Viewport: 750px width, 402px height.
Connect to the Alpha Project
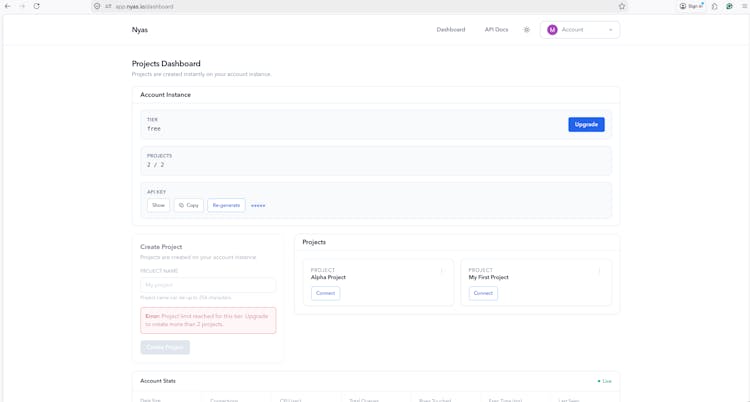click(325, 293)
